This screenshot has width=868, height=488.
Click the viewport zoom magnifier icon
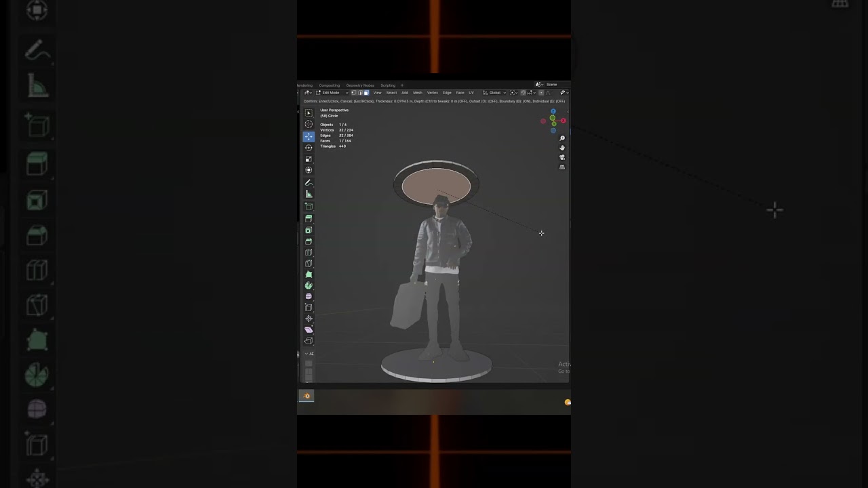[561, 138]
